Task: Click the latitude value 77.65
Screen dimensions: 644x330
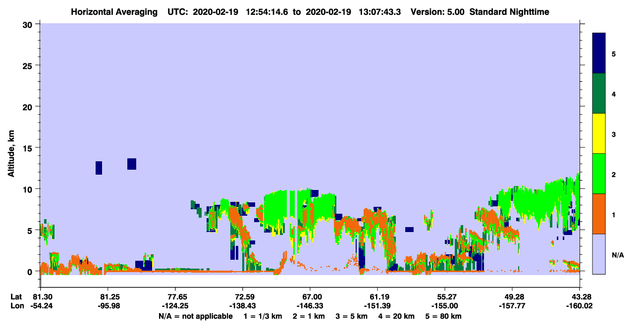Action: point(175,296)
